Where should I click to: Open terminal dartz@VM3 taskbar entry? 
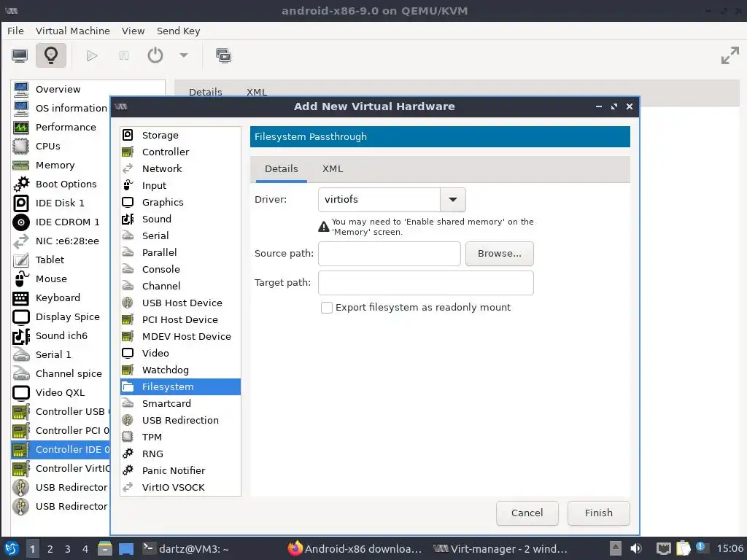coord(187,549)
